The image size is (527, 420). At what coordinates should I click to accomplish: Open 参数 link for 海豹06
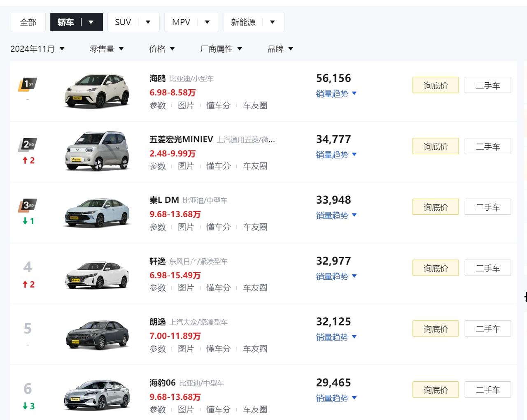(x=158, y=410)
